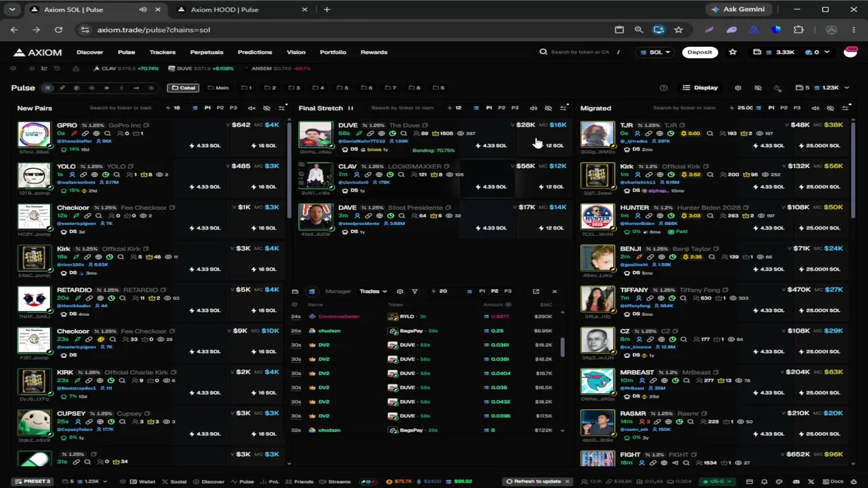Image resolution: width=868 pixels, height=488 pixels.
Task: Select the Main preset group
Action: pos(218,87)
